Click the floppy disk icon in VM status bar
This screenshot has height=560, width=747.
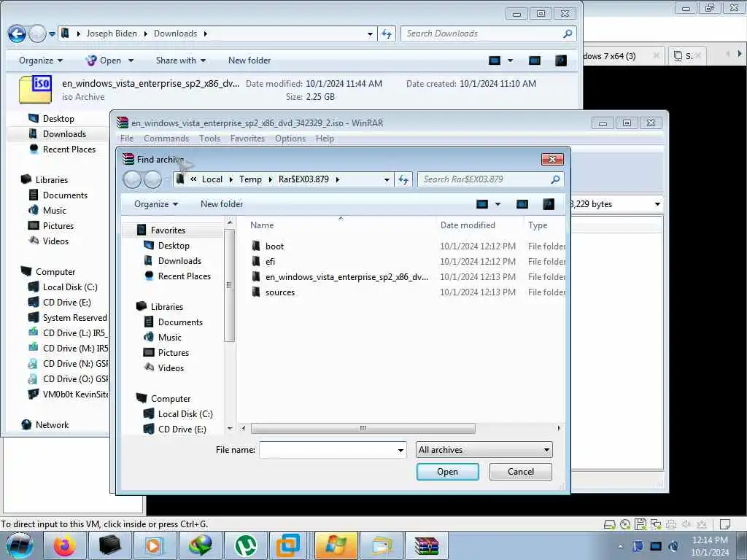click(640, 524)
